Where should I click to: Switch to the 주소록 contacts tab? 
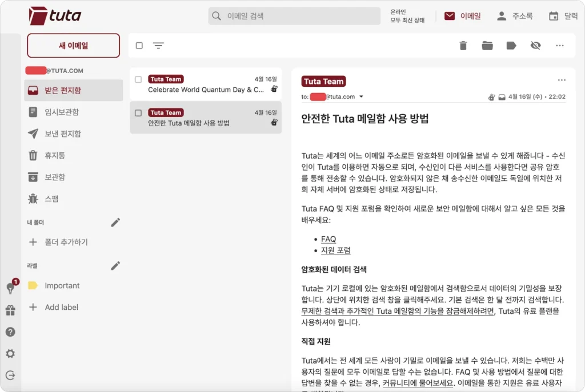coord(515,16)
